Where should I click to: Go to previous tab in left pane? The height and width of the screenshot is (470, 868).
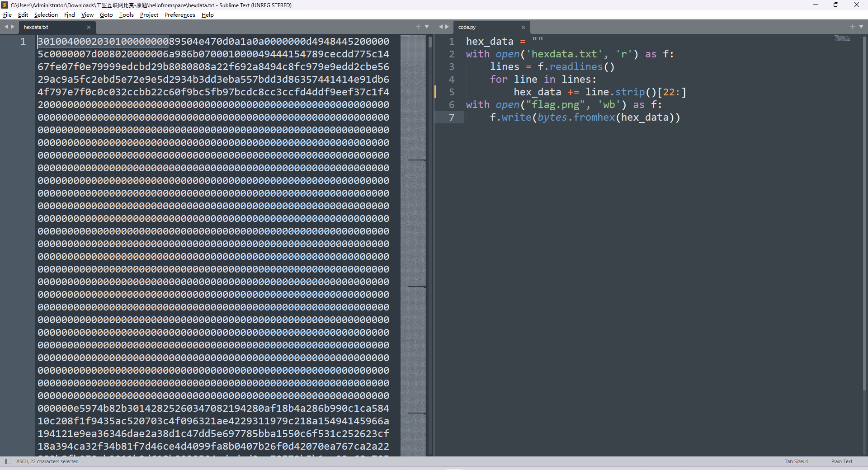click(6, 27)
